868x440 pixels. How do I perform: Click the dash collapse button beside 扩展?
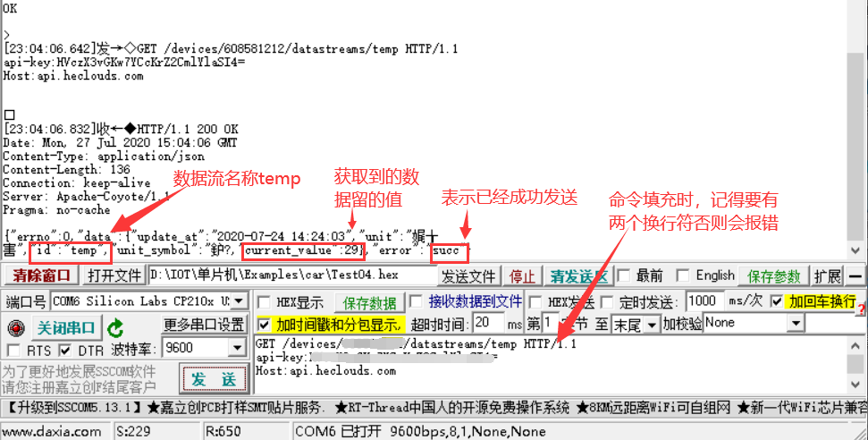click(x=855, y=275)
